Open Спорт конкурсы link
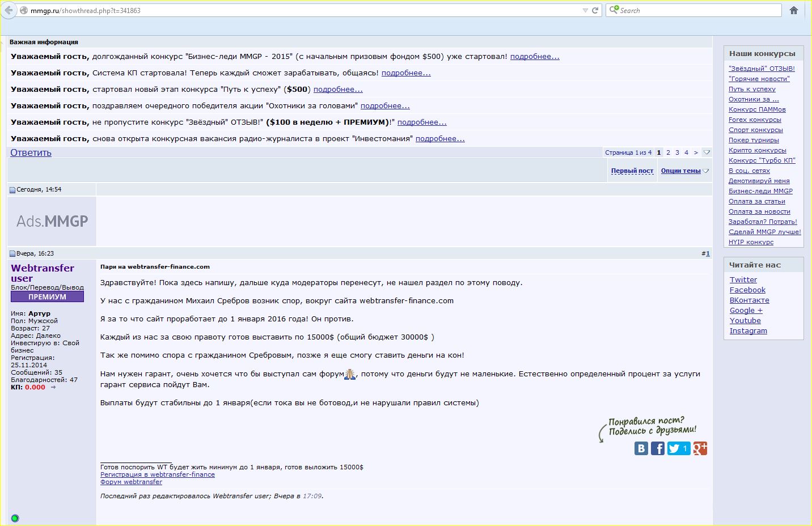This screenshot has height=526, width=812. click(x=755, y=130)
